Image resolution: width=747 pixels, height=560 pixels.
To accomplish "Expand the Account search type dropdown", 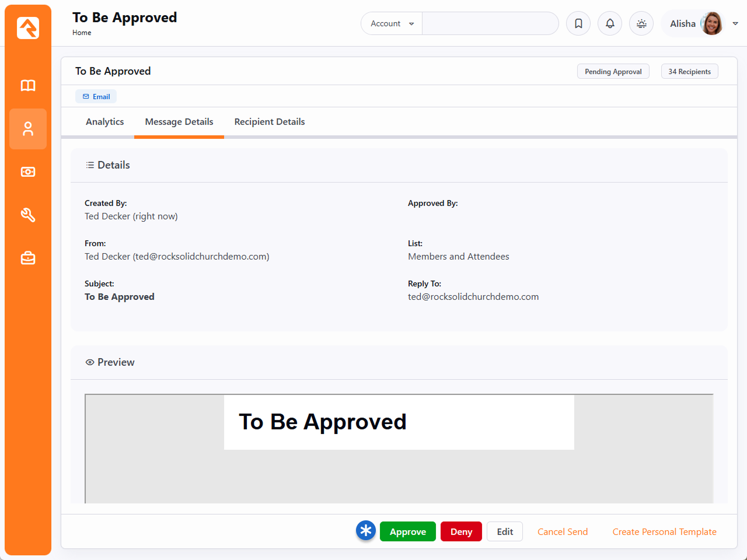I will 392,23.
